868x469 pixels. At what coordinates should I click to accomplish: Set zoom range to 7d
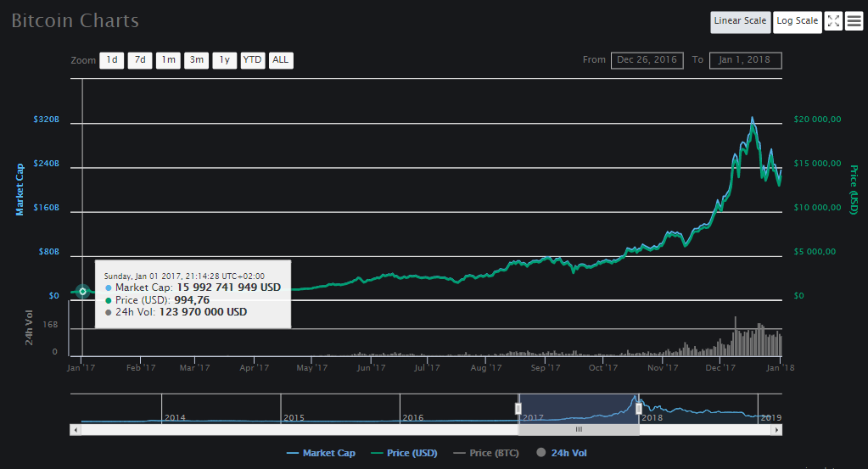[140, 60]
